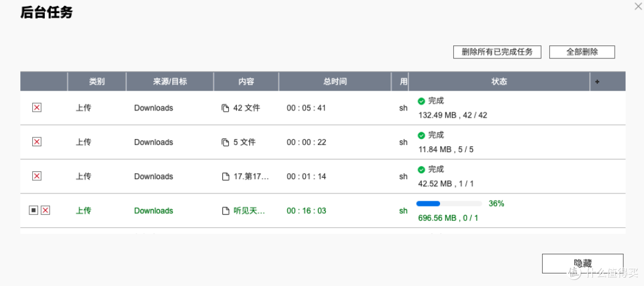Click the multi-file icon beside 42 文件
This screenshot has width=644, height=286.
pos(225,108)
